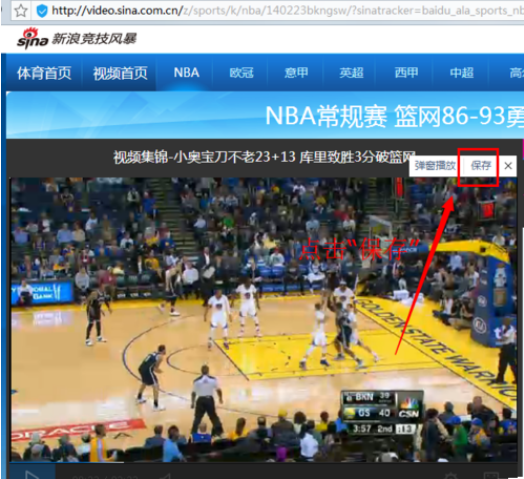Click the play button of the video player
524x479 pixels.
tap(32, 475)
